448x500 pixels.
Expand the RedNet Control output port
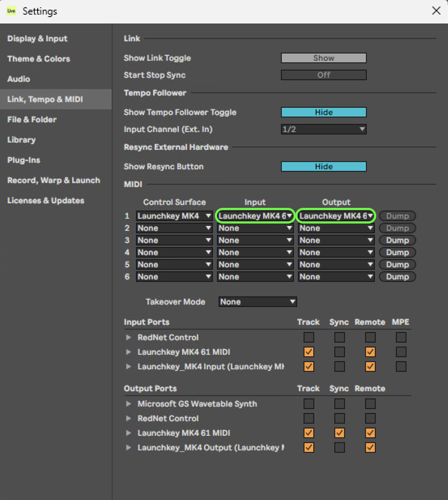tap(128, 418)
